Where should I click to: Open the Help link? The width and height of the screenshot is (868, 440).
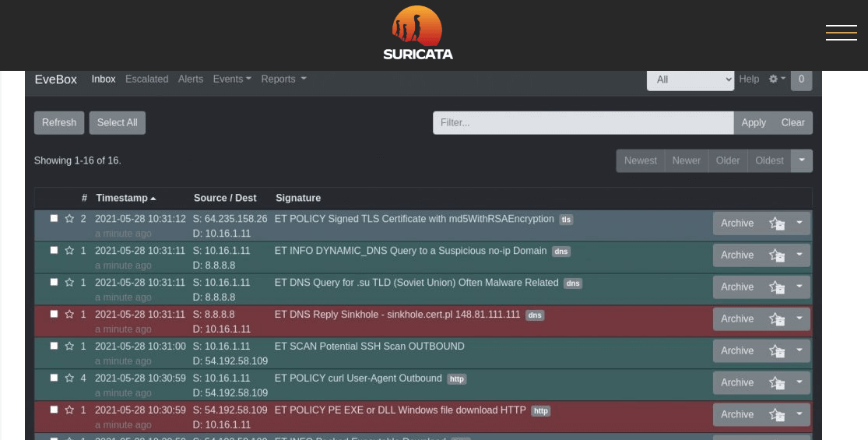(x=749, y=79)
